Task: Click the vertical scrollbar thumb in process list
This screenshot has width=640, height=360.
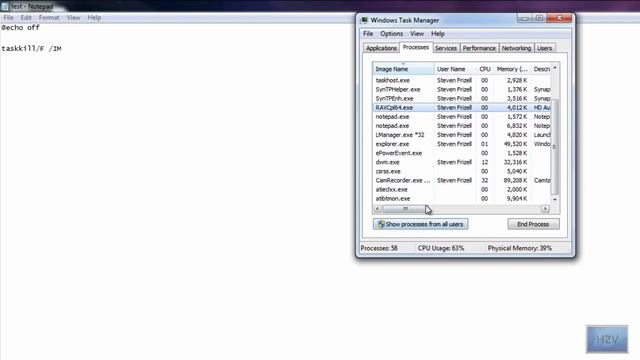Action: tap(555, 147)
